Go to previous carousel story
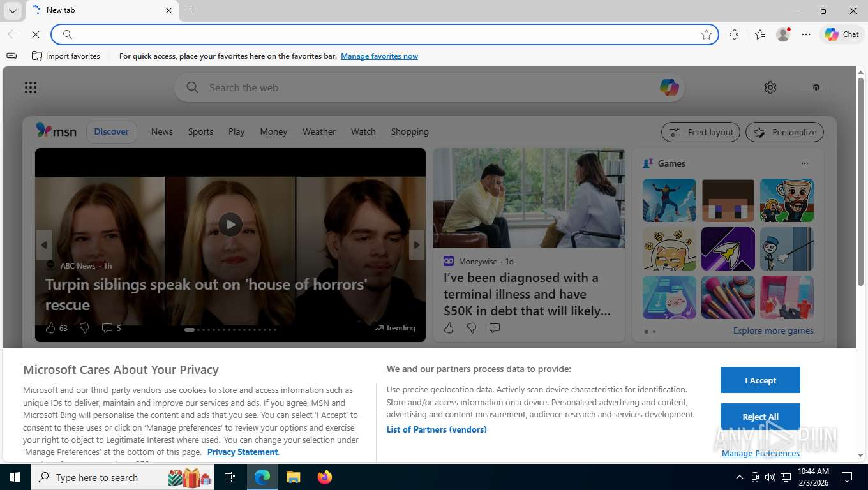Viewport: 868px width, 490px height. tap(44, 244)
